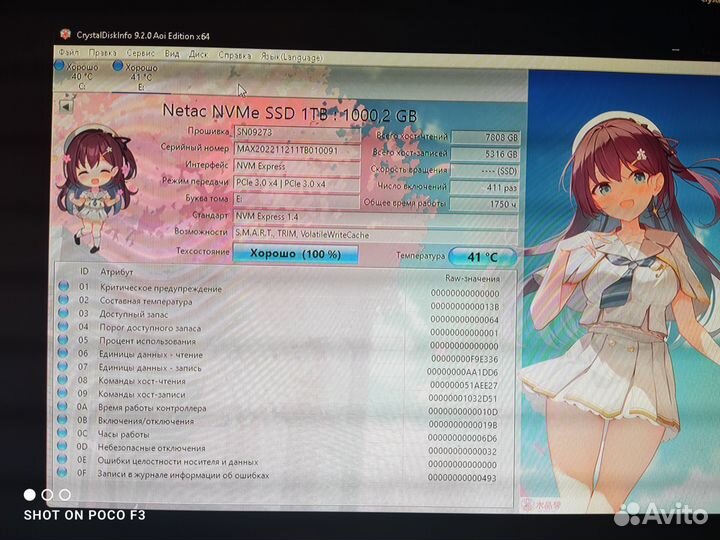Click the rotation speed value ---- (SSD)
The height and width of the screenshot is (540, 720).
[484, 171]
